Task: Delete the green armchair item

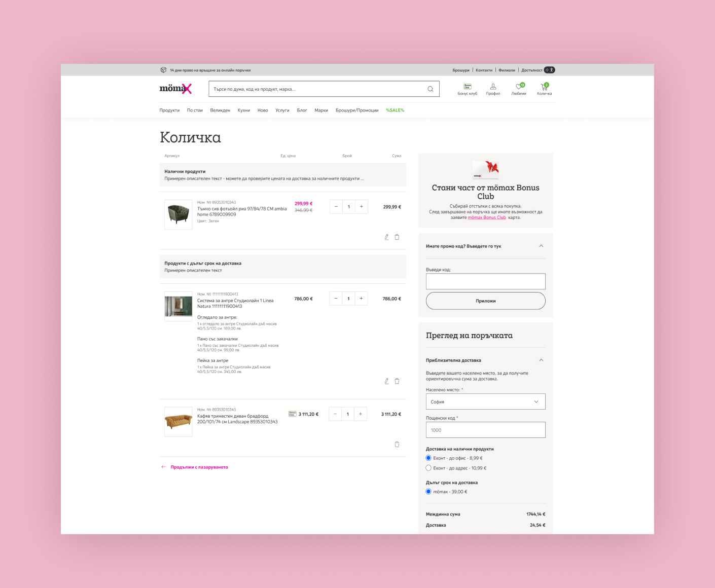Action: point(397,237)
